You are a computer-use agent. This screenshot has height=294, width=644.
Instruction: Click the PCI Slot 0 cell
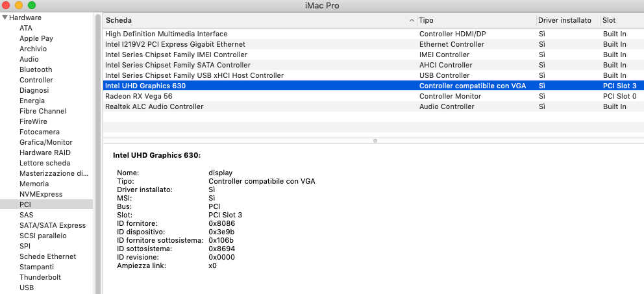[620, 96]
